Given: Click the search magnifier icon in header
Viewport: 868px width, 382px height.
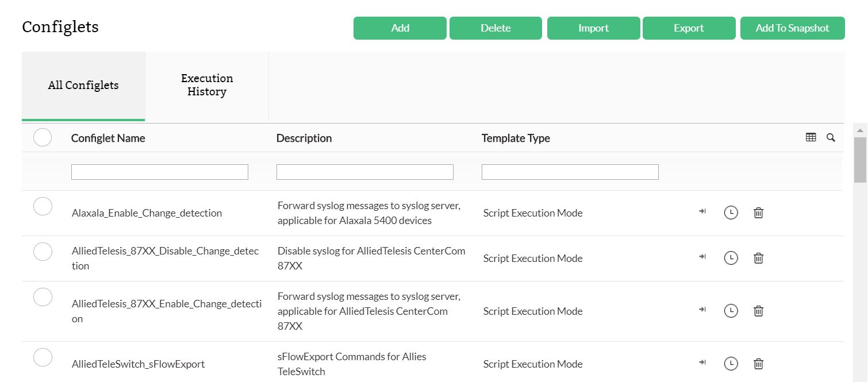Looking at the screenshot, I should (831, 138).
